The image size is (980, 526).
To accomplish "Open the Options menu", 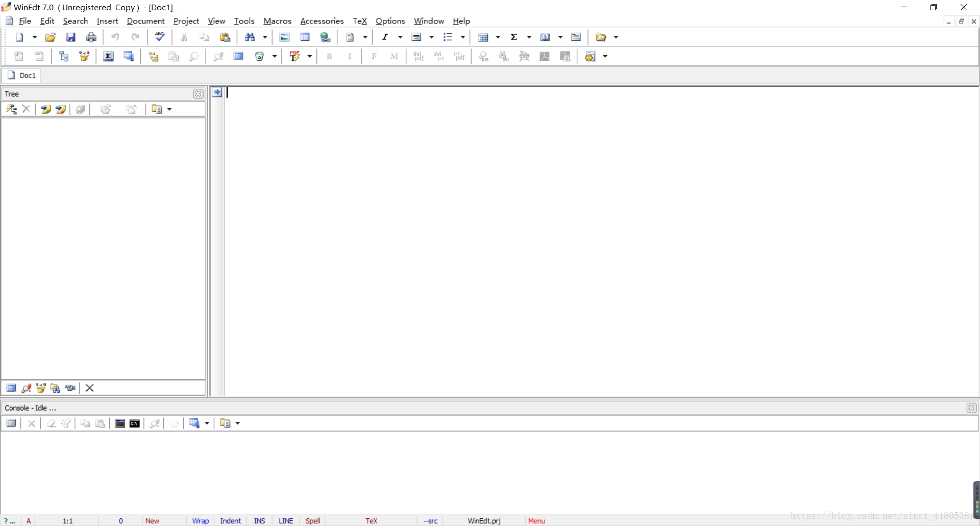I will pyautogui.click(x=390, y=21).
